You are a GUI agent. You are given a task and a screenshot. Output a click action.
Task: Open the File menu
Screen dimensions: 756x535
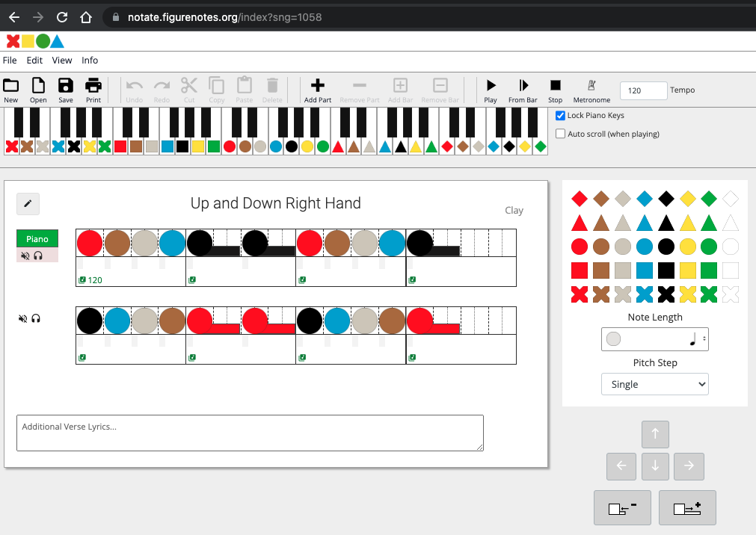click(10, 61)
